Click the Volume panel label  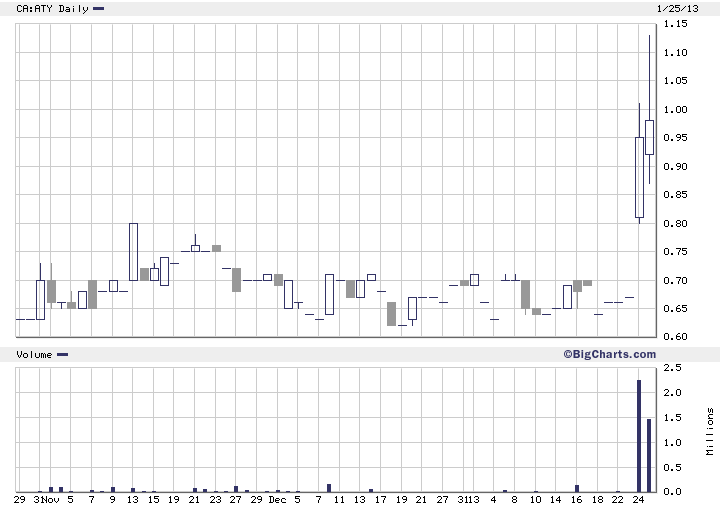click(x=34, y=354)
